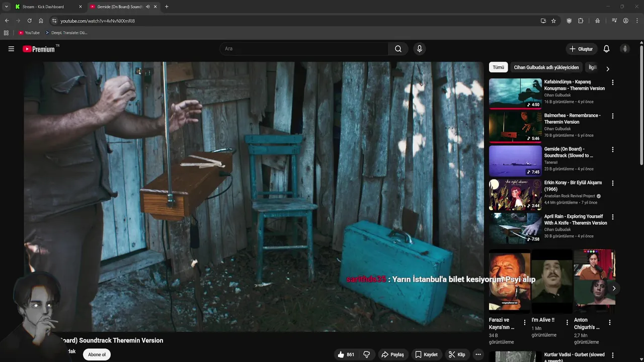Open Kafabindünya Theremin Version thumbnail

coord(515,94)
